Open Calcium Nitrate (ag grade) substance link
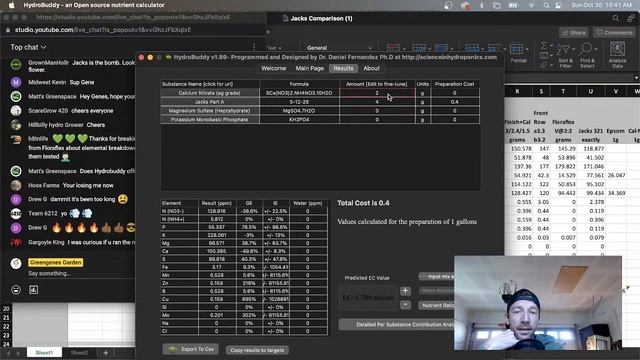The height and width of the screenshot is (360, 640). point(209,93)
